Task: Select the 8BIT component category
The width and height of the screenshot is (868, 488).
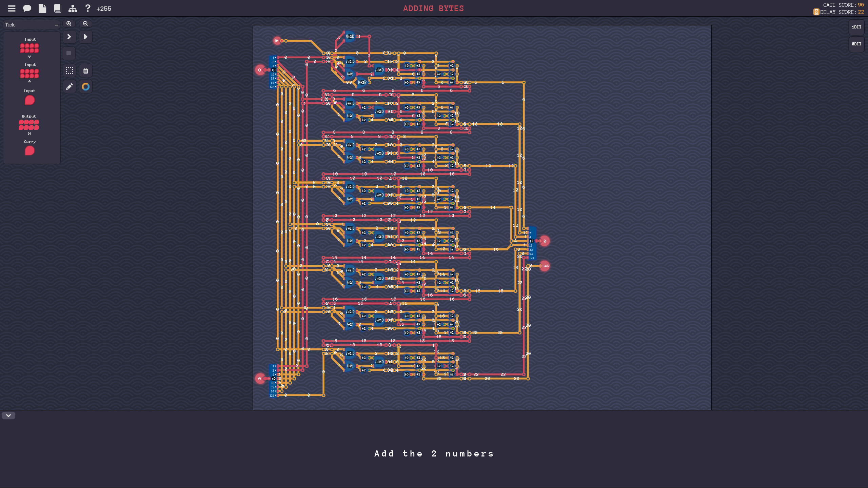Action: [856, 44]
